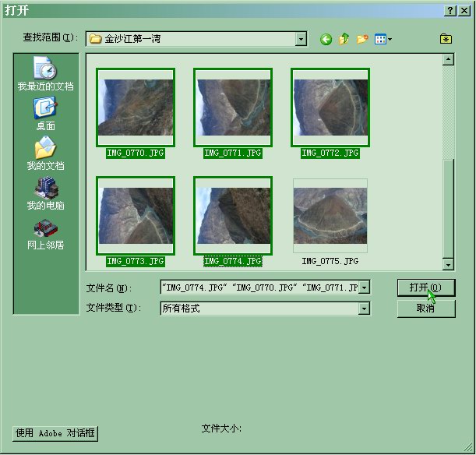476x455 pixels.
Task: Select the IMG_0772.JPG thumbnail
Action: click(x=330, y=108)
